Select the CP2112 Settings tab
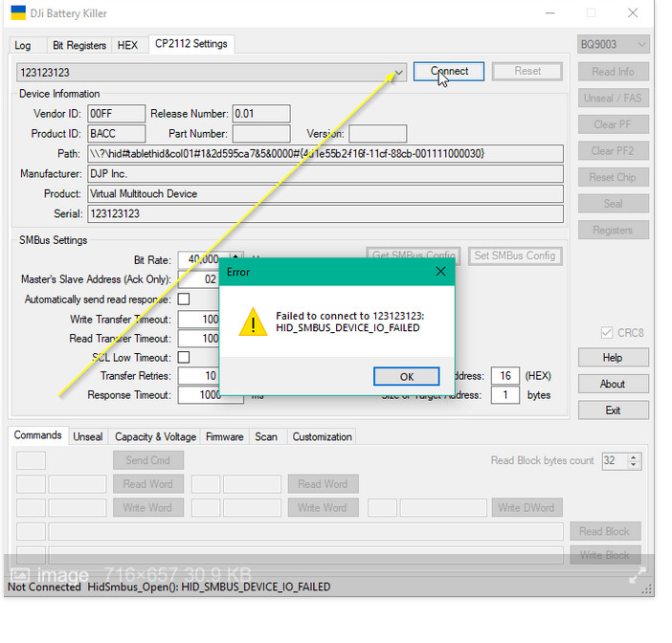Image resolution: width=672 pixels, height=643 pixels. [191, 44]
